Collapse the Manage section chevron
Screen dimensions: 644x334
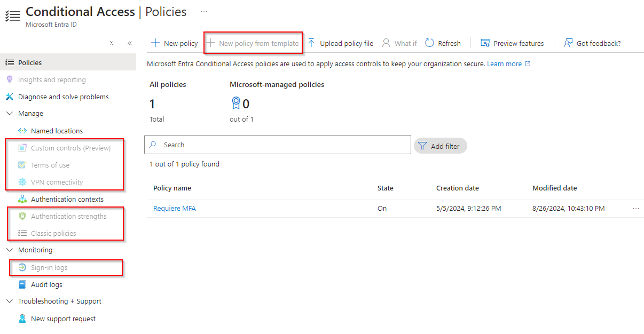10,114
